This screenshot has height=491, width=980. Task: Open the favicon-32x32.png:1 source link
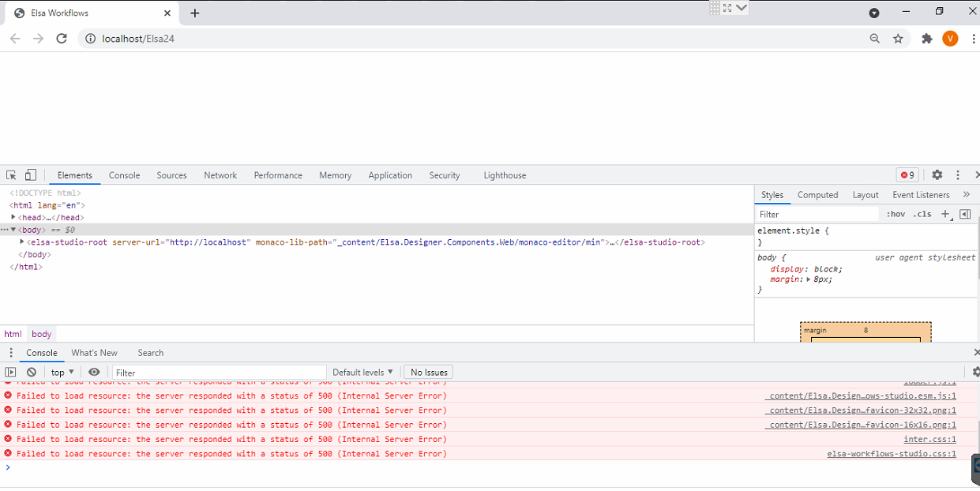coord(861,410)
